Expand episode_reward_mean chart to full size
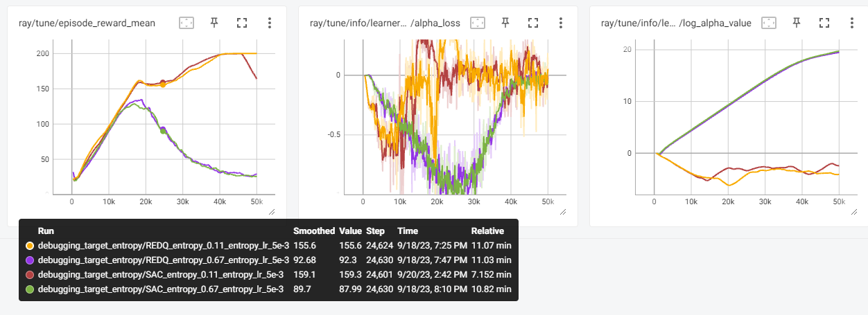 tap(242, 23)
